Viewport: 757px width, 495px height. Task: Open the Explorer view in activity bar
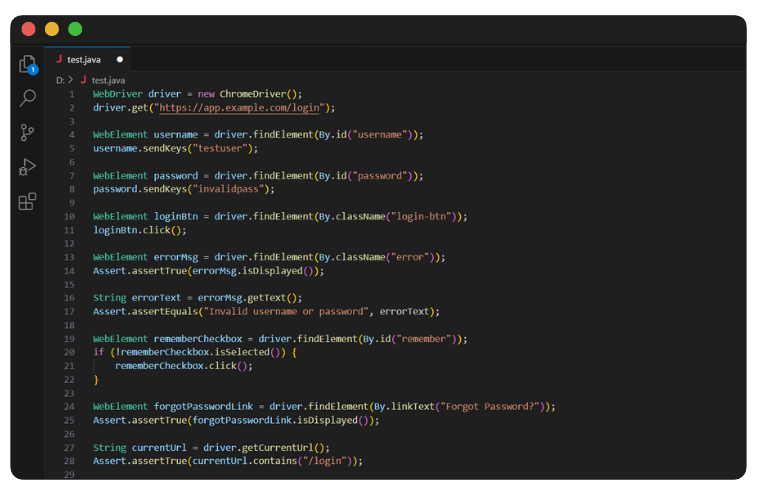[x=28, y=64]
